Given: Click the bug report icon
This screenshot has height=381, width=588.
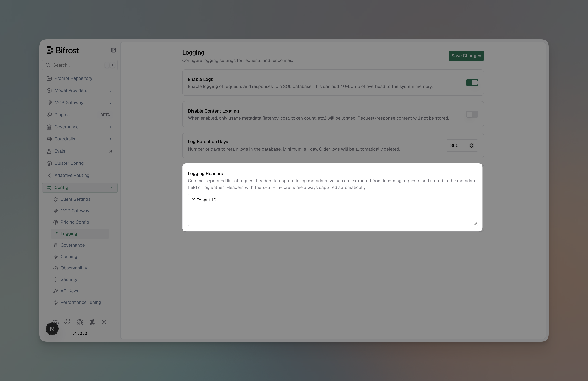Looking at the screenshot, I should pyautogui.click(x=79, y=322).
